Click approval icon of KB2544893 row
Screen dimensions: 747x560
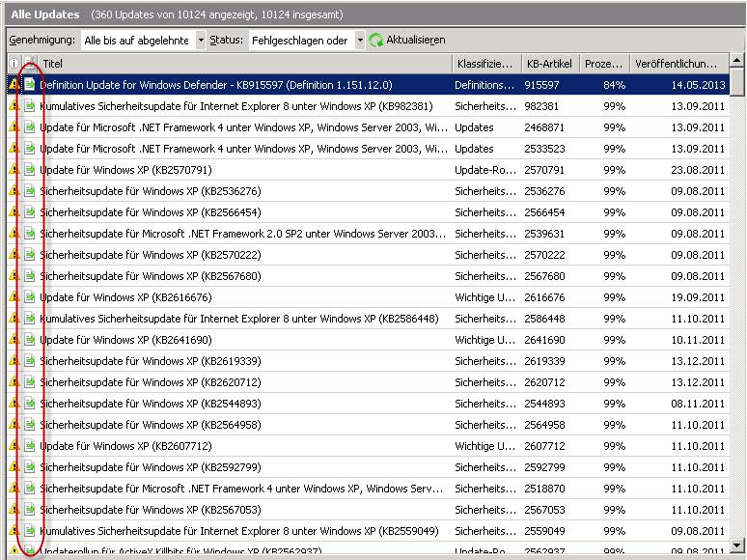[x=30, y=404]
